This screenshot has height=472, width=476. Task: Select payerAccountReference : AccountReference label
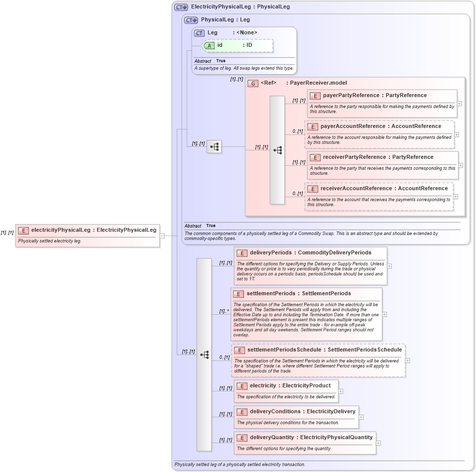[x=381, y=126]
